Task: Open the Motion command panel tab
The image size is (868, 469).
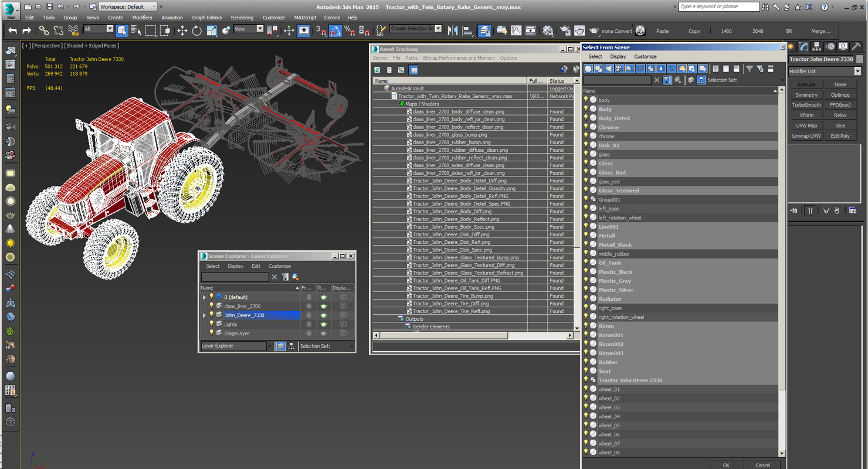Action: point(830,47)
